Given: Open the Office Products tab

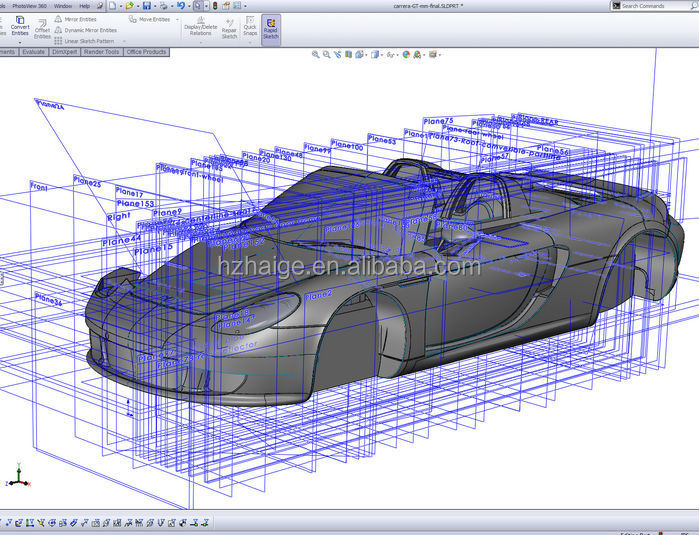Looking at the screenshot, I should [146, 52].
